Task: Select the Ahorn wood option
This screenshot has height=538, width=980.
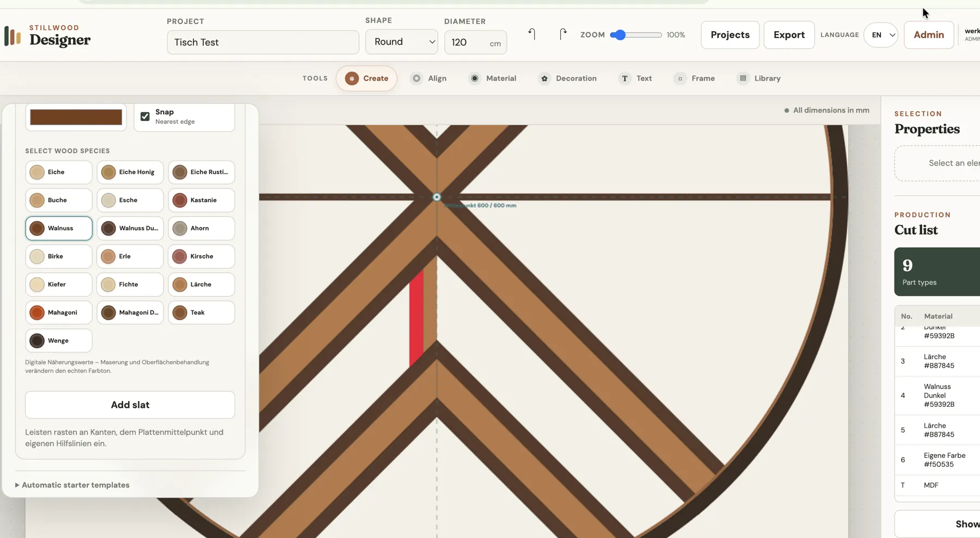Action: click(x=201, y=228)
